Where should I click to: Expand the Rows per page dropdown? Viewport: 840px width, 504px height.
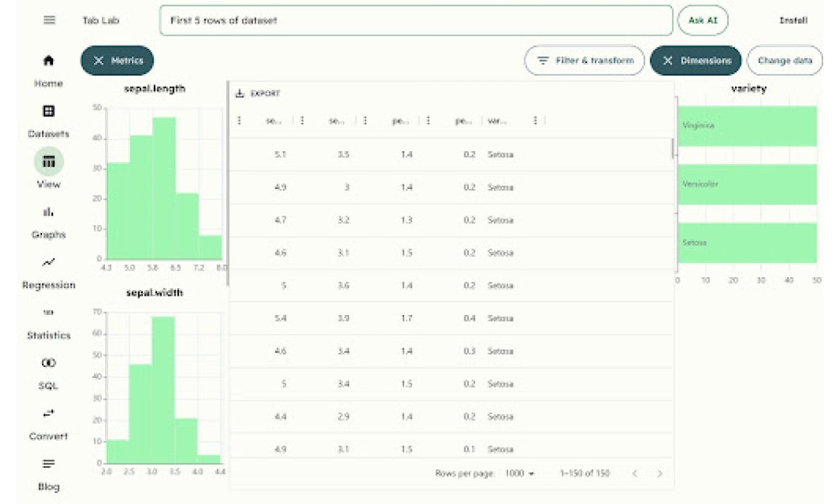coord(520,474)
